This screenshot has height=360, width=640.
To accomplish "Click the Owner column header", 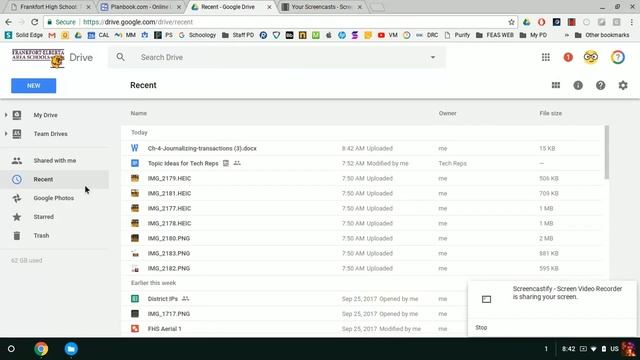I will point(447,113).
